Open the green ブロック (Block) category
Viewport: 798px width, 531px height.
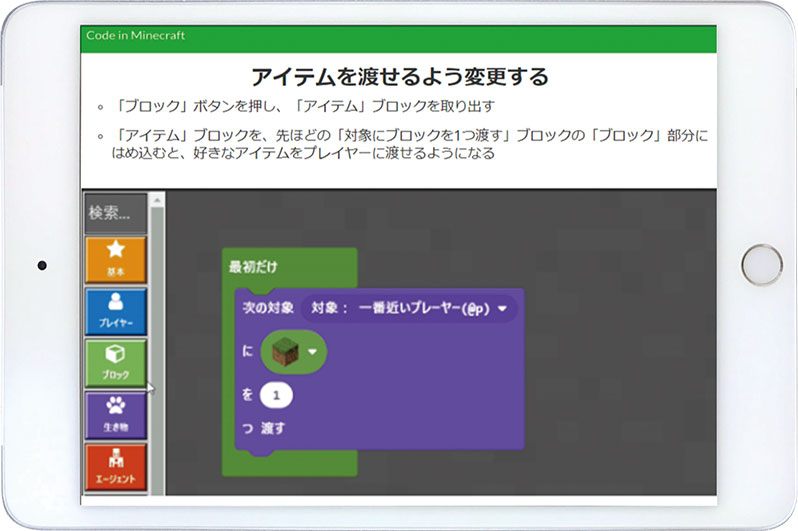click(x=116, y=363)
